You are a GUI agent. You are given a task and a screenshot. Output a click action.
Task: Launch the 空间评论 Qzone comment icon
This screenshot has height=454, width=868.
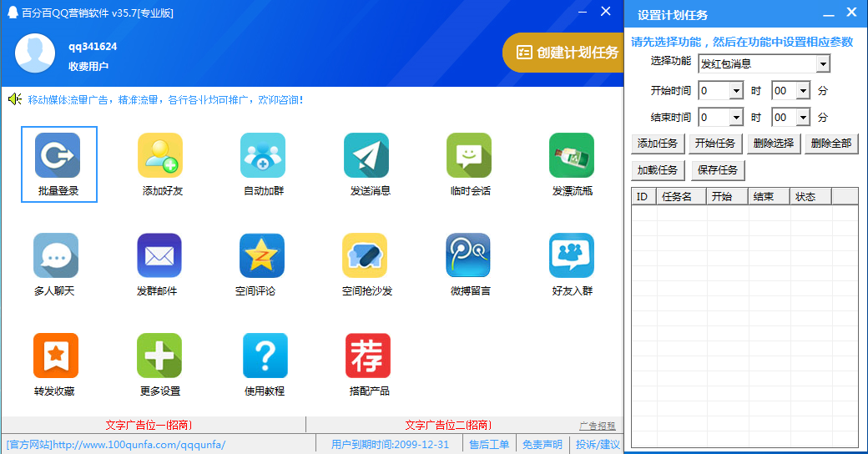[x=262, y=255]
